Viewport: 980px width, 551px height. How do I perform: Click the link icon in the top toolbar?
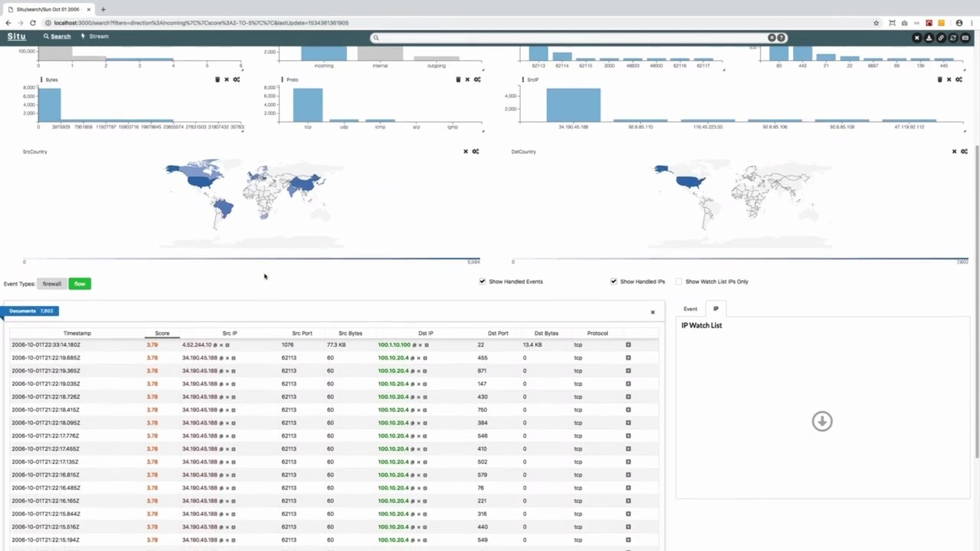click(941, 38)
